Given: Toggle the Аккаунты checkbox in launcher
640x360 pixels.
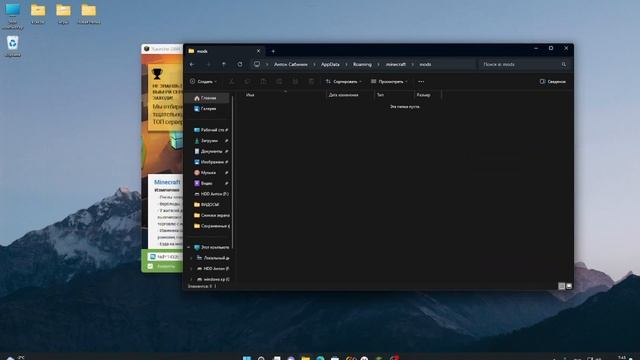Looking at the screenshot, I should pyautogui.click(x=150, y=267).
